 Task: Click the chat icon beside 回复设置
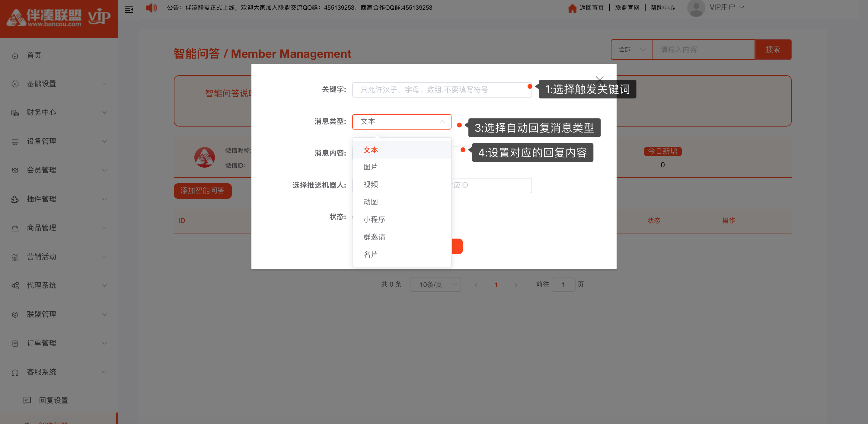point(27,400)
